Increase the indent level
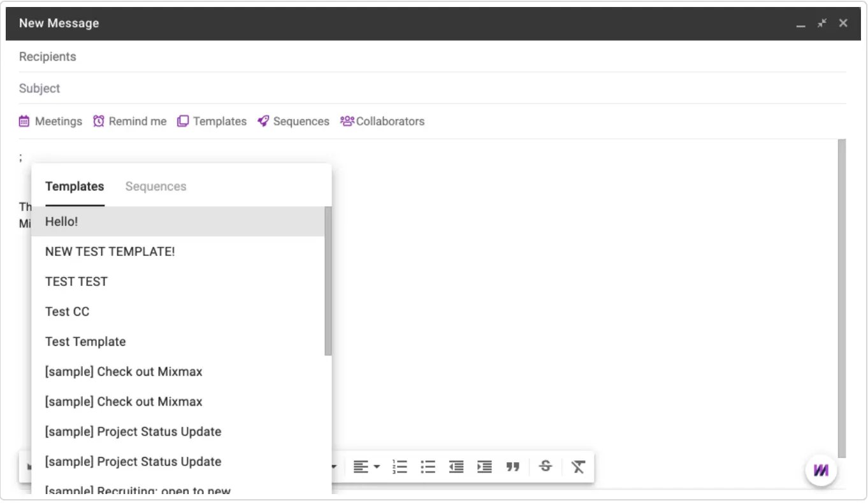Screen dimensions: 868x503 (x=484, y=467)
